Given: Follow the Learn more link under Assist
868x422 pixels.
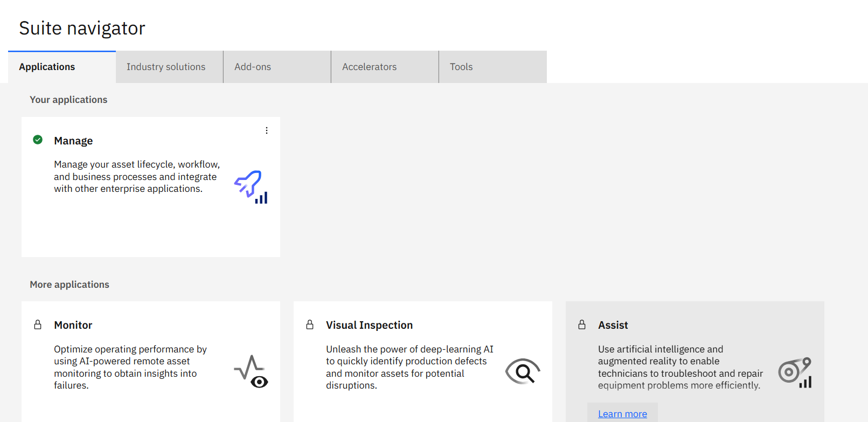Looking at the screenshot, I should [x=622, y=414].
